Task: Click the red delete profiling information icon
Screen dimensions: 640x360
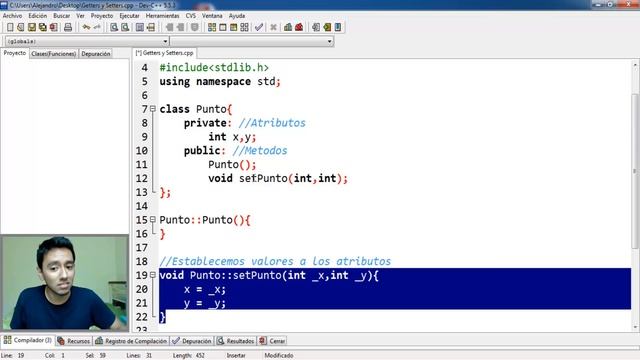Action: tap(299, 27)
